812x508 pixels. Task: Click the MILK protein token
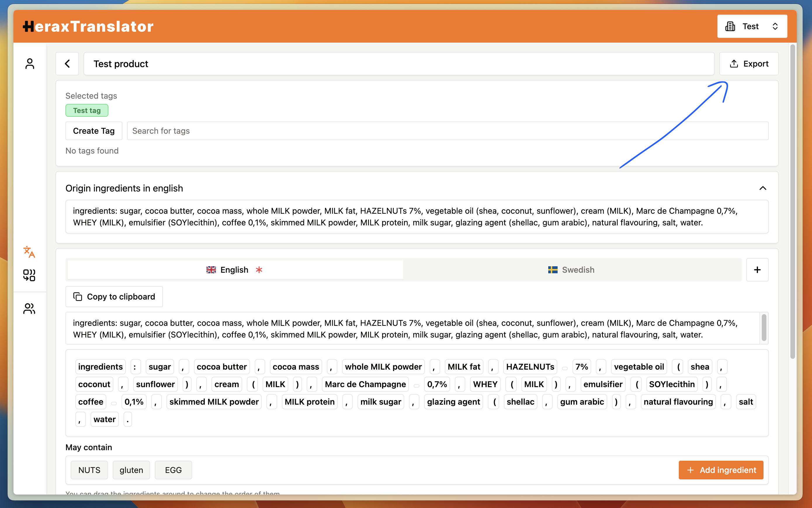(x=310, y=401)
